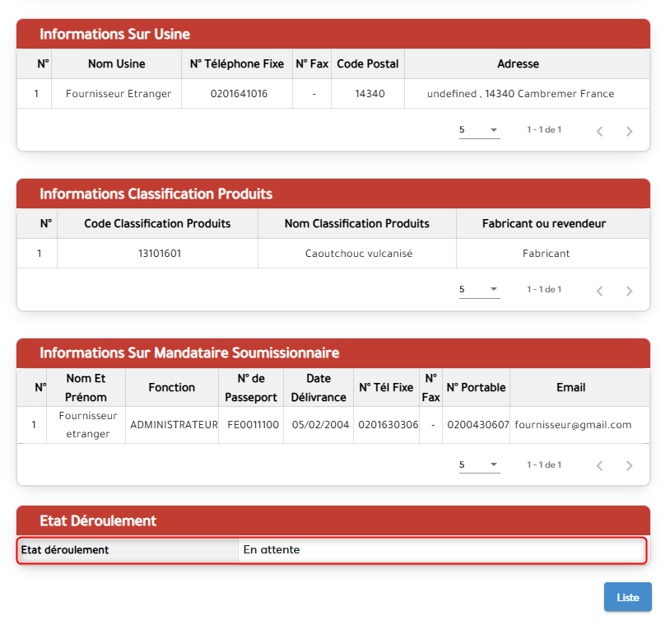This screenshot has height=644, width=670.
Task: Select the Fabricant ou revendeur header
Action: pyautogui.click(x=544, y=224)
